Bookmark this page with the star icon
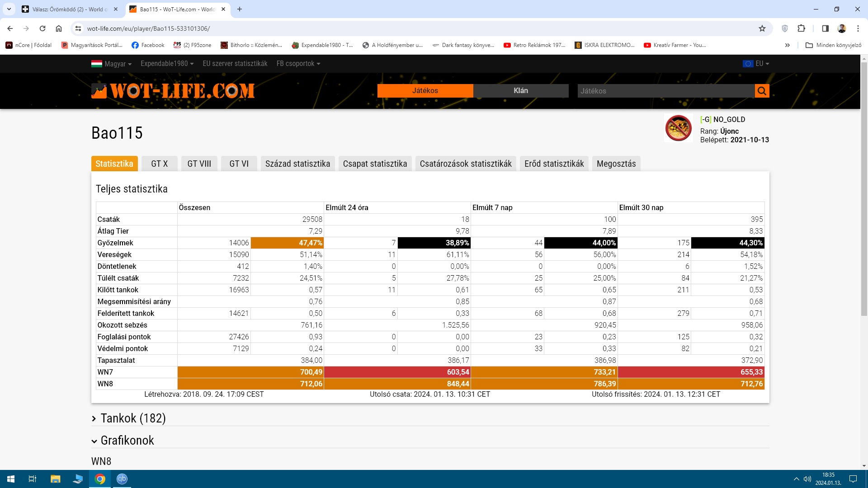The image size is (868, 488). click(x=762, y=28)
